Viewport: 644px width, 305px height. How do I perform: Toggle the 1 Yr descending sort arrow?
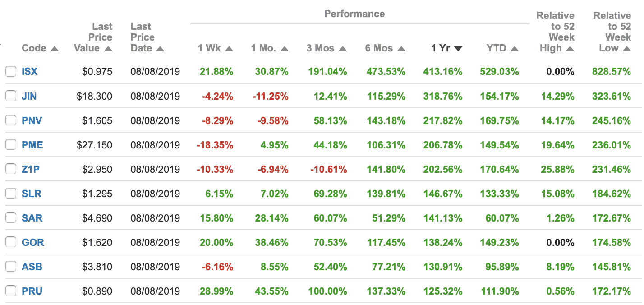tap(458, 49)
